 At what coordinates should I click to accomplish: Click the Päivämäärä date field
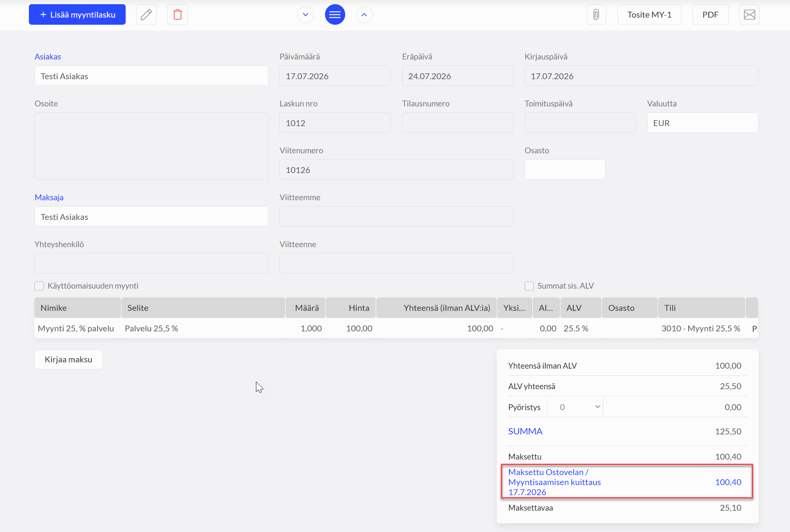click(335, 76)
